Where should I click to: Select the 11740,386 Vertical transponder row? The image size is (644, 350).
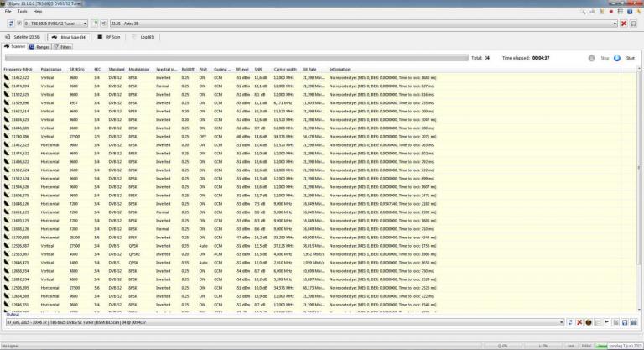tap(220, 137)
